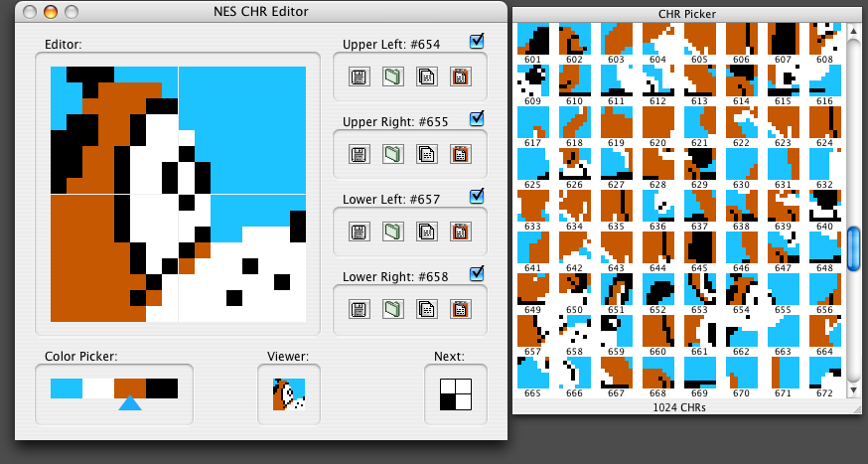This screenshot has height=464, width=868.
Task: Pick CHR tile 601 in the picker
Action: pos(533,39)
